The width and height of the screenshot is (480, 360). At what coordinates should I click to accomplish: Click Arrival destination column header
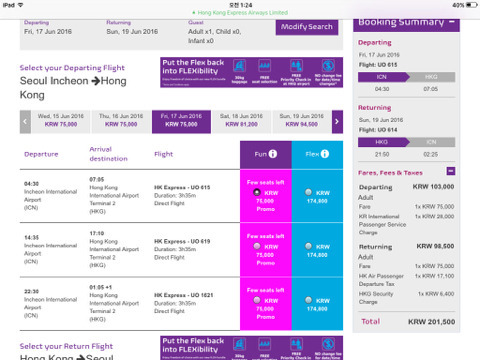tap(108, 154)
